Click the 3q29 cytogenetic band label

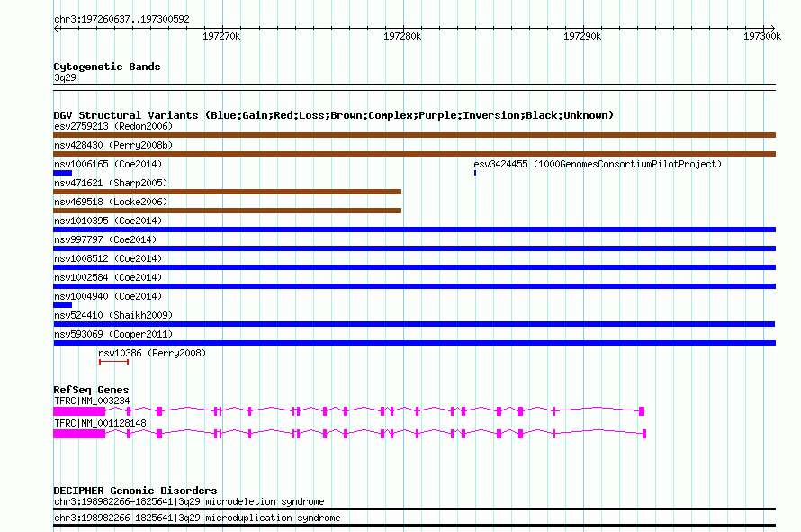[65, 77]
